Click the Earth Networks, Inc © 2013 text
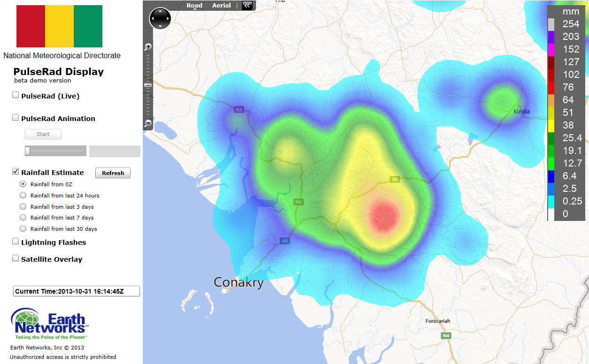 pyautogui.click(x=47, y=348)
